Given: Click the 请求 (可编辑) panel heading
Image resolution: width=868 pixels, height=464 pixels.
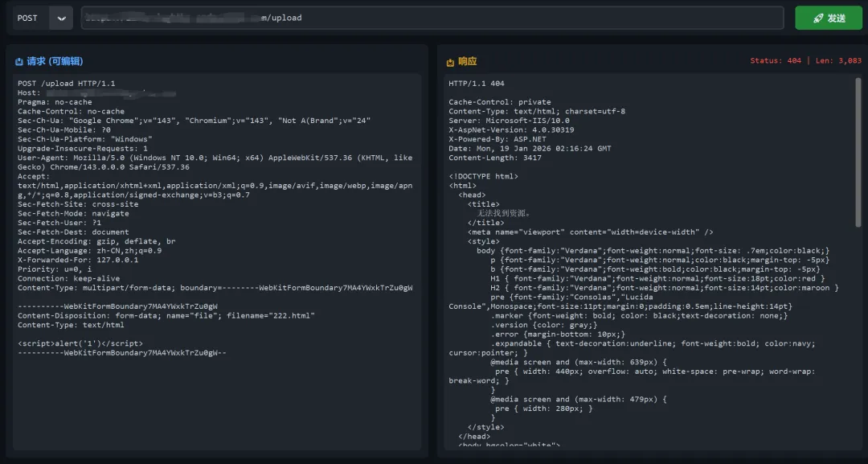Looking at the screenshot, I should click(x=55, y=61).
